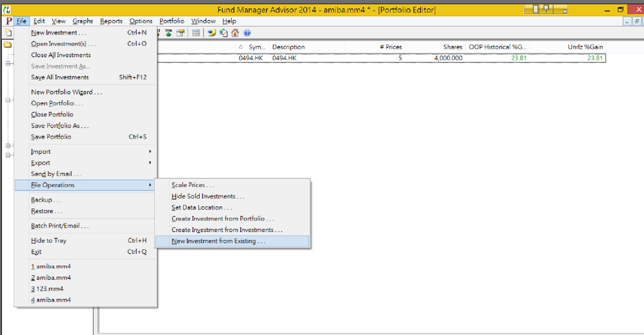Open the Portfolio menu
644x335 pixels.
(172, 21)
